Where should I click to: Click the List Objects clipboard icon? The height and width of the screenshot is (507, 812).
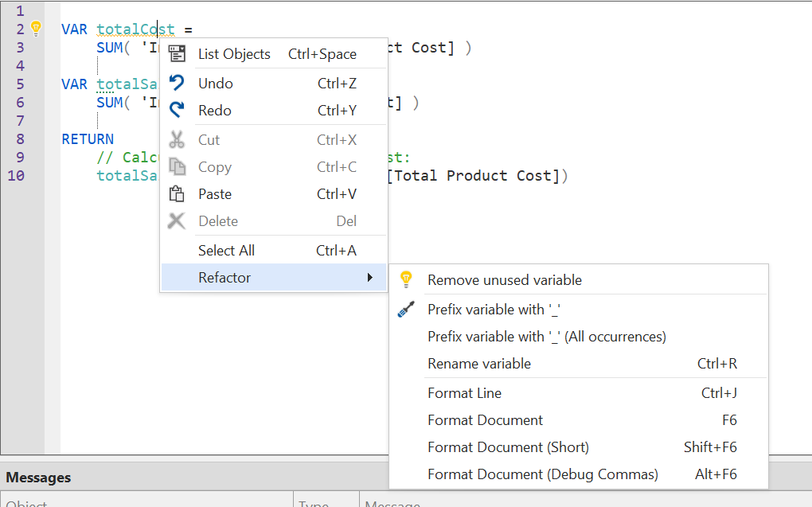[x=178, y=53]
